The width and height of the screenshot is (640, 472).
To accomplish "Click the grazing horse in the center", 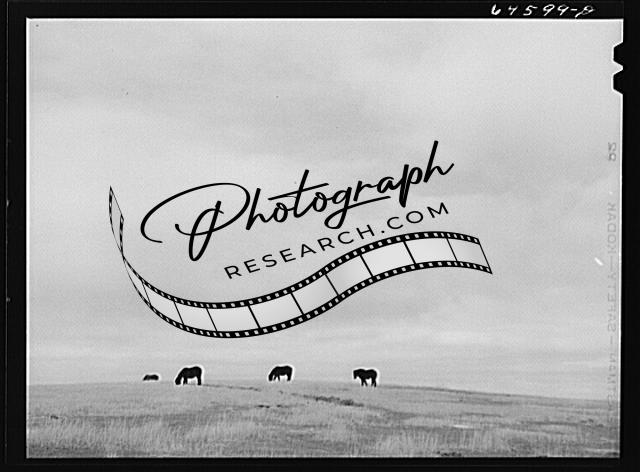I will (x=280, y=373).
